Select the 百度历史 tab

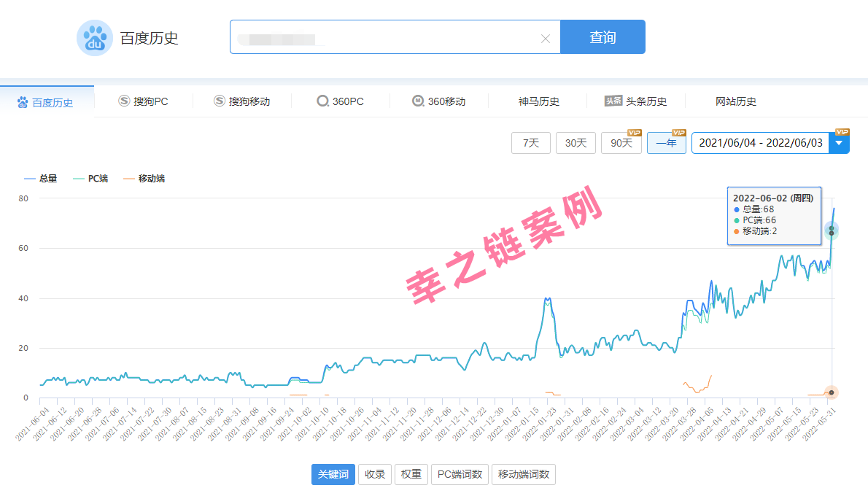click(47, 102)
